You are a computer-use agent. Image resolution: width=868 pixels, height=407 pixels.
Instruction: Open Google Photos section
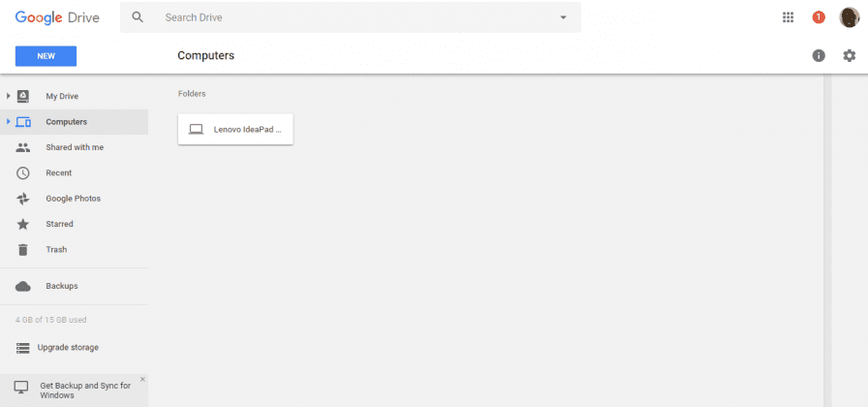(x=75, y=199)
